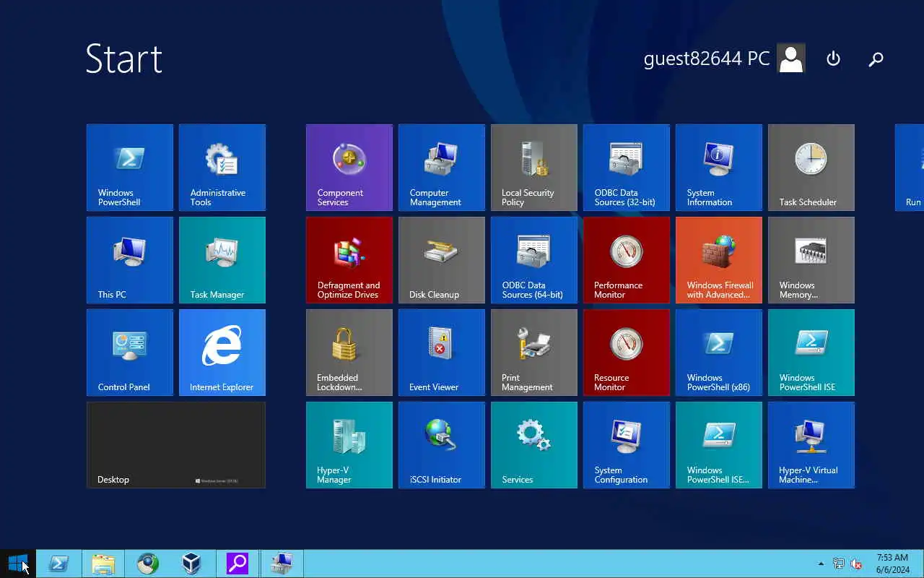The image size is (924, 578).
Task: Open the System Configuration tile
Action: tap(627, 445)
